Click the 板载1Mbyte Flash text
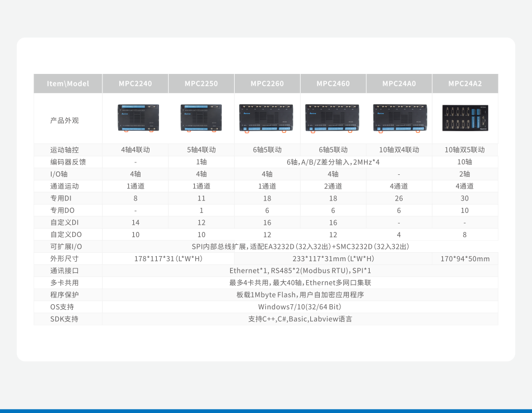Image resolution: width=532 pixels, height=413 pixels. click(x=300, y=295)
